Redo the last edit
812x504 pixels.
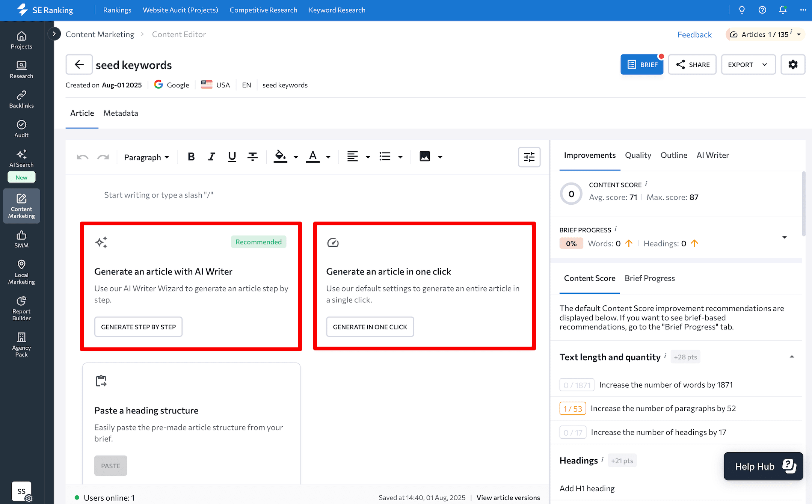pyautogui.click(x=103, y=157)
